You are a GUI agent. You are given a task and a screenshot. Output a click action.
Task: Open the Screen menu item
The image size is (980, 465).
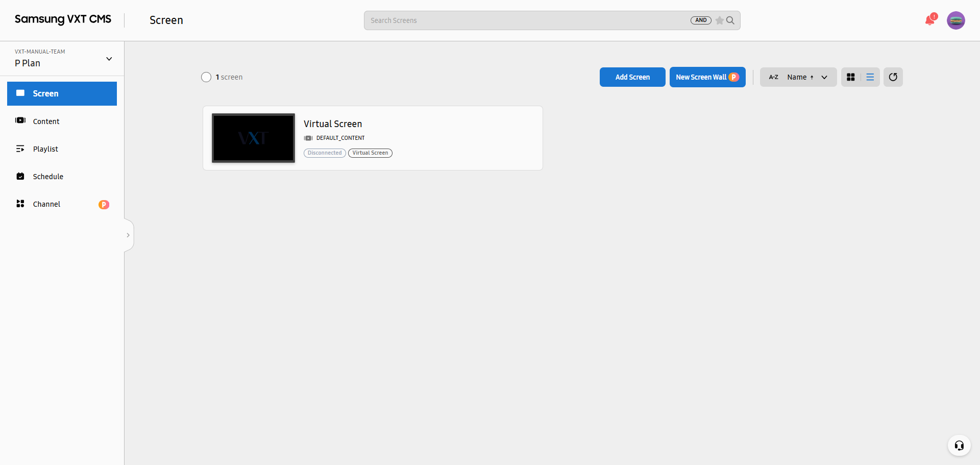pos(62,93)
